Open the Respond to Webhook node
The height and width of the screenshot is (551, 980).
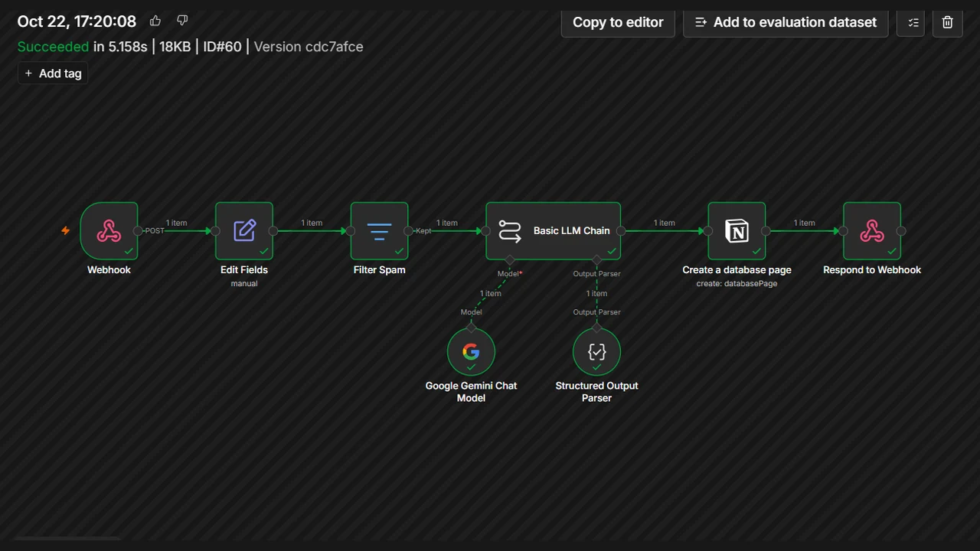(x=872, y=230)
